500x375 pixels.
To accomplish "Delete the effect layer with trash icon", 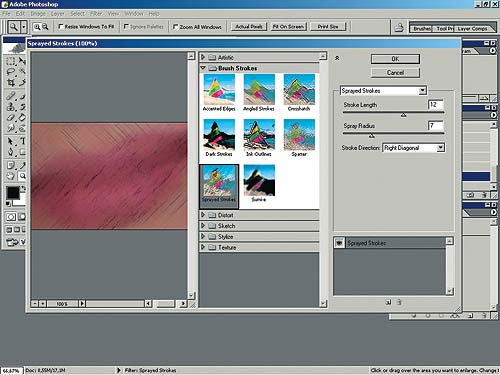I will (399, 302).
